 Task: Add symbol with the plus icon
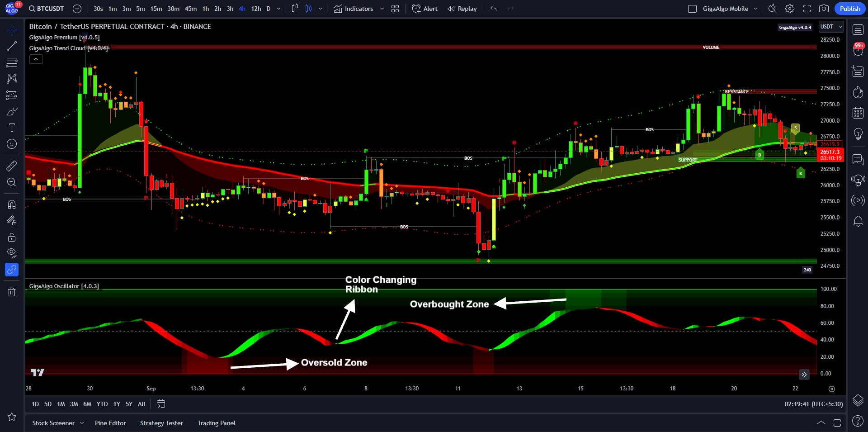[x=77, y=9]
